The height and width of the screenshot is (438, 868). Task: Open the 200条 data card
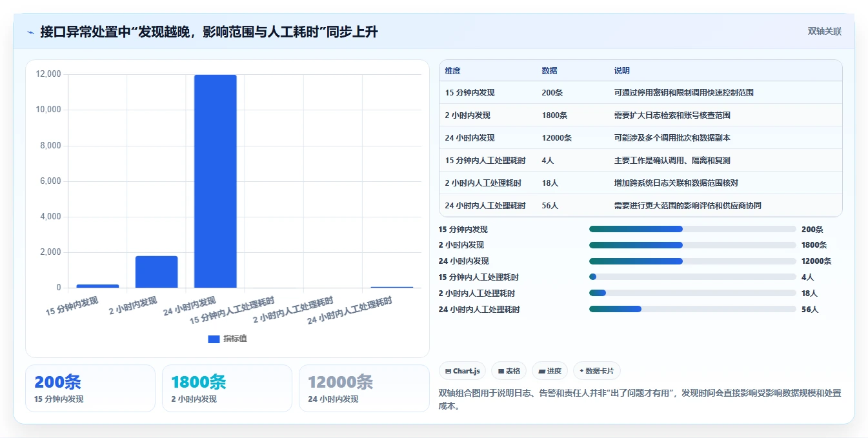[90, 388]
